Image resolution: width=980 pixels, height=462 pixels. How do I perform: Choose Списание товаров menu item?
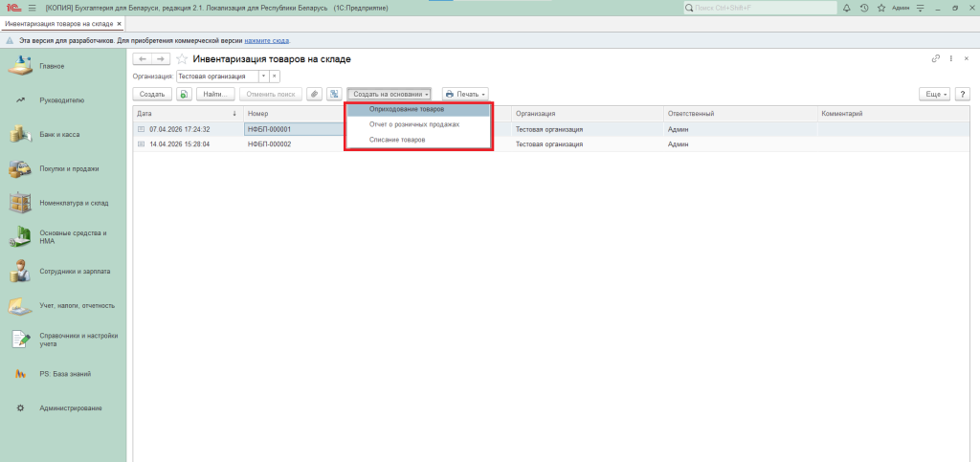pos(396,140)
